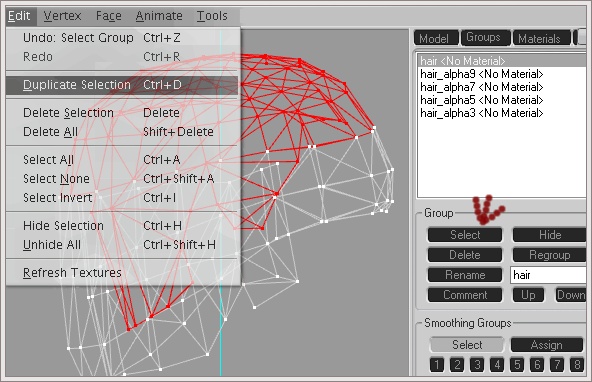Select hair_alpha7 group in list

(502, 87)
